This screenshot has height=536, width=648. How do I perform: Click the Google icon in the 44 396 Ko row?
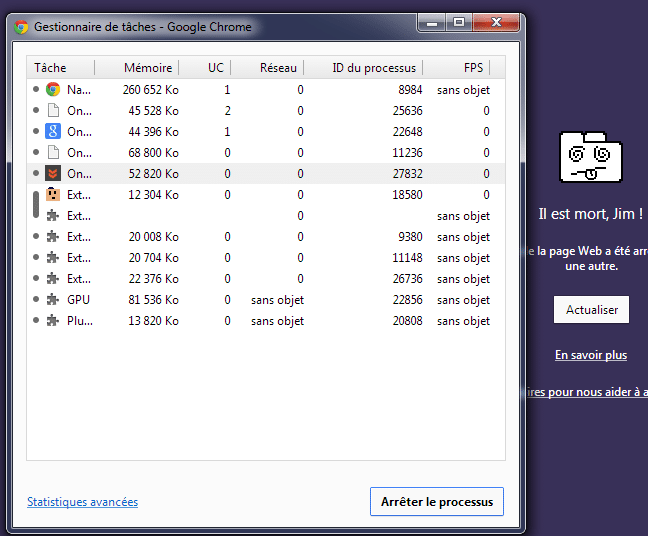point(53,131)
